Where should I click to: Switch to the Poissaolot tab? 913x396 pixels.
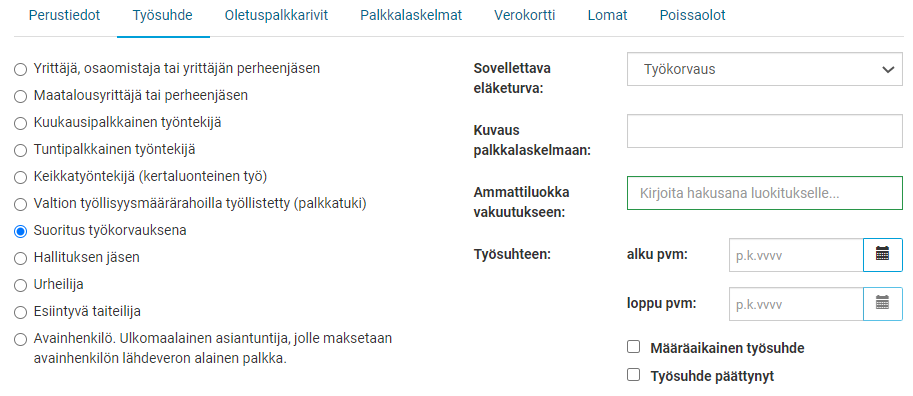point(692,16)
